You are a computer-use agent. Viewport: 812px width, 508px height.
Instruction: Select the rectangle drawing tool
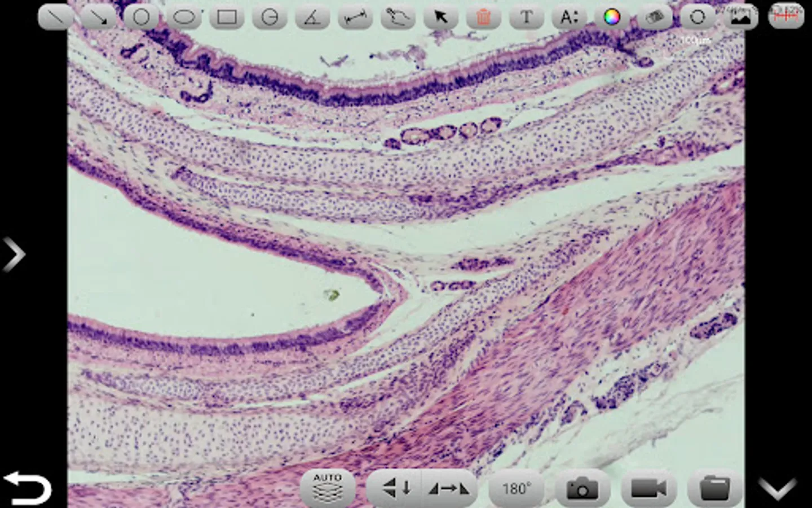[x=227, y=17]
